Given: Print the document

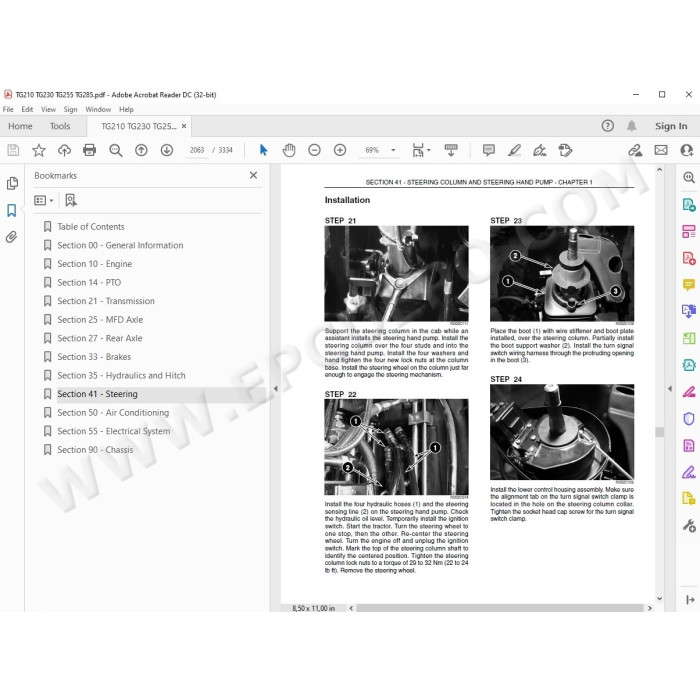Looking at the screenshot, I should pos(90,150).
